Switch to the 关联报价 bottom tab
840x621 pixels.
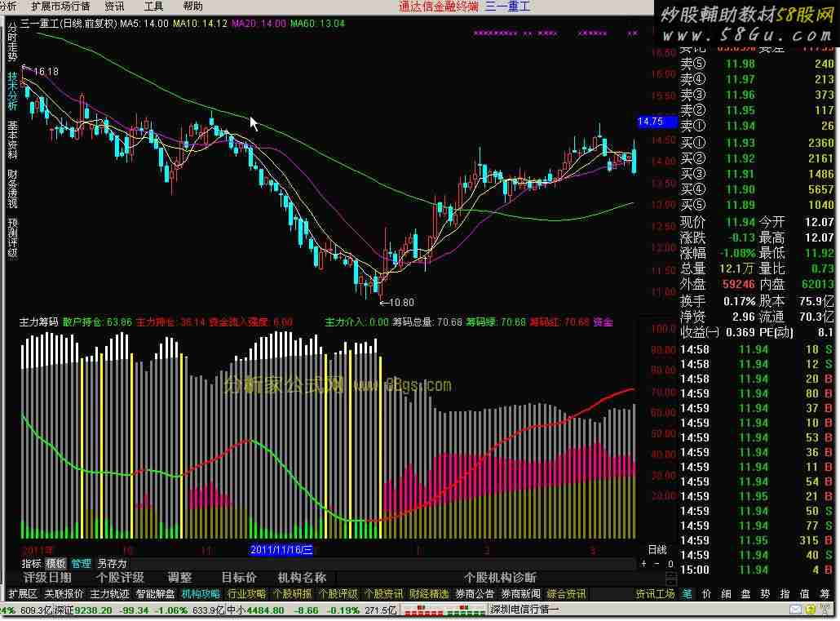pos(64,594)
